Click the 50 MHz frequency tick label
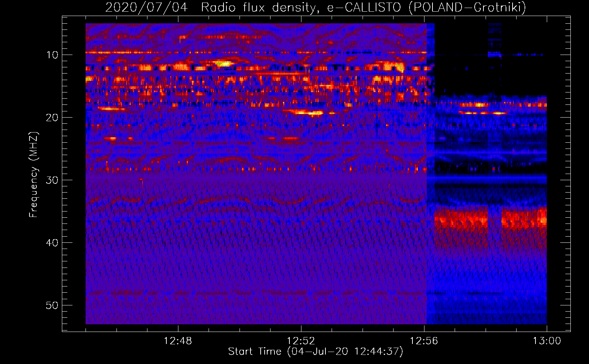Viewport: 589px width, 364px height. tap(52, 305)
